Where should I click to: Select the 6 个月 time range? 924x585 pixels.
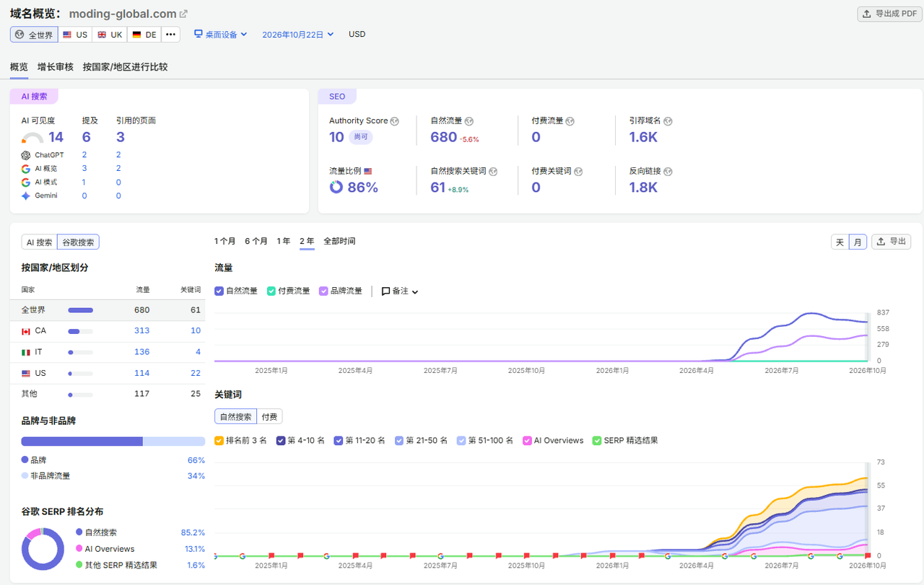[x=256, y=242]
